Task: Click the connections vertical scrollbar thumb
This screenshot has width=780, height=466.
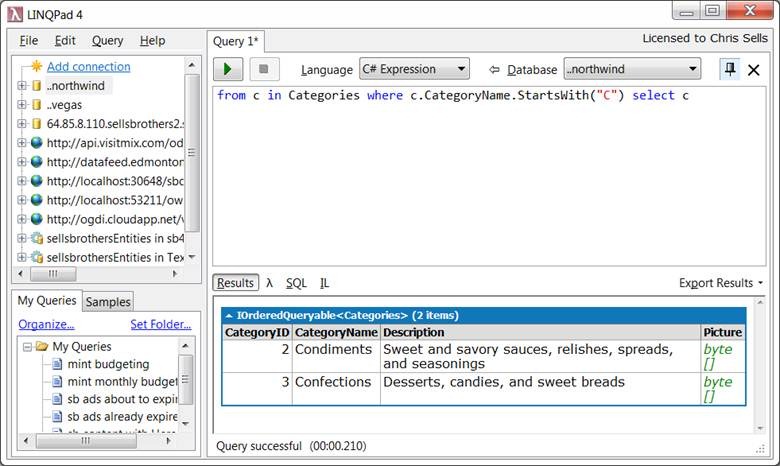Action: (192, 153)
